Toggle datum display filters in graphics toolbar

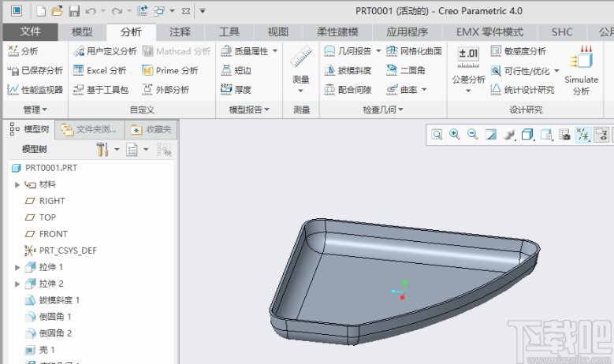coord(582,135)
